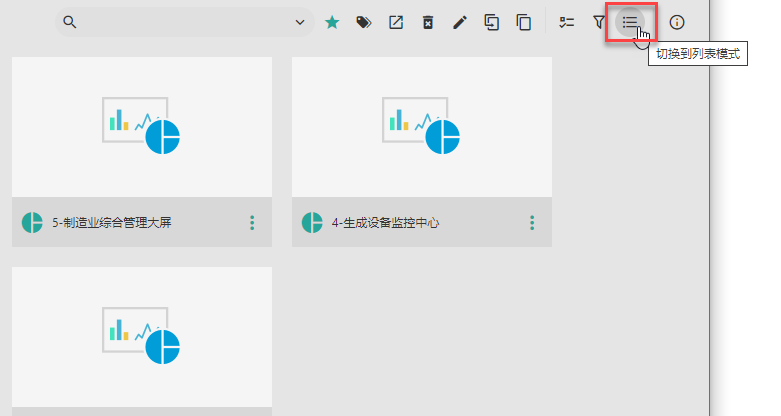Screen dimensions: 781x416
Task: Open more options for 4-生成设备监控中心
Action: 532,223
